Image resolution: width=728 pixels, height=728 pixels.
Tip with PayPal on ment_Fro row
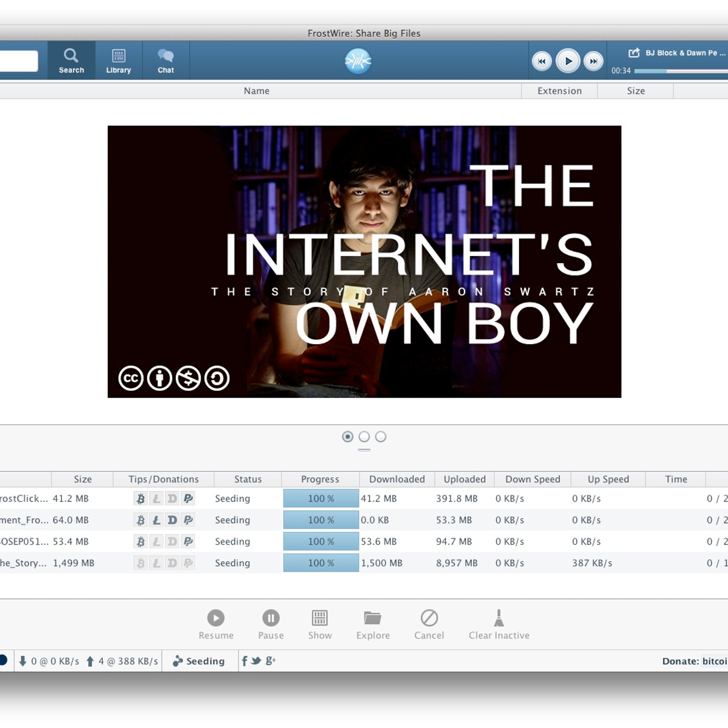[x=188, y=520]
